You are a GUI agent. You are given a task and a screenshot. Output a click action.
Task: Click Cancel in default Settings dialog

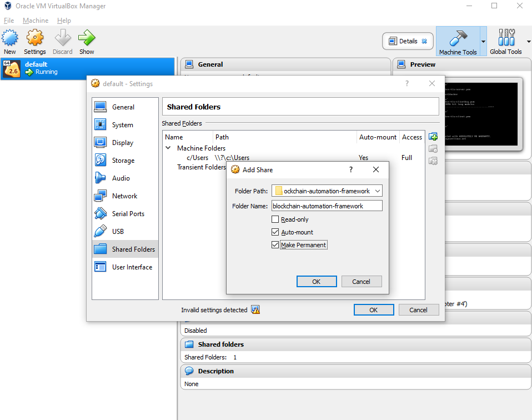click(x=418, y=309)
